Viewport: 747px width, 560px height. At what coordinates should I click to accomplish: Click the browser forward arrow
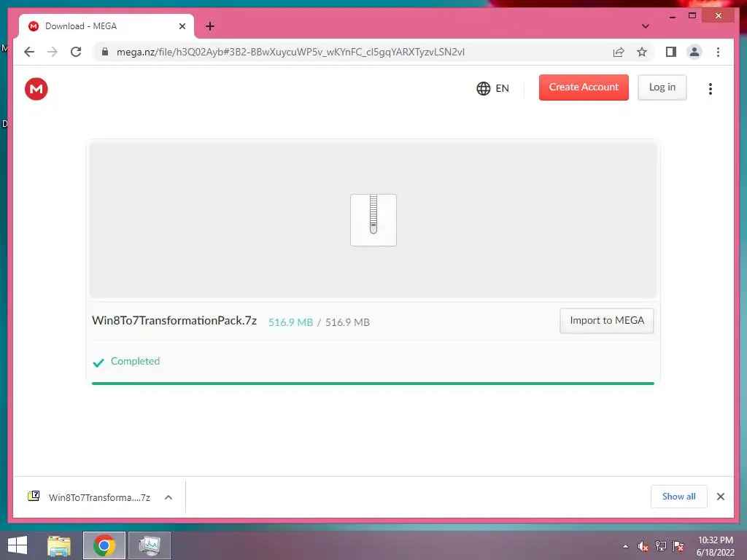(x=53, y=52)
